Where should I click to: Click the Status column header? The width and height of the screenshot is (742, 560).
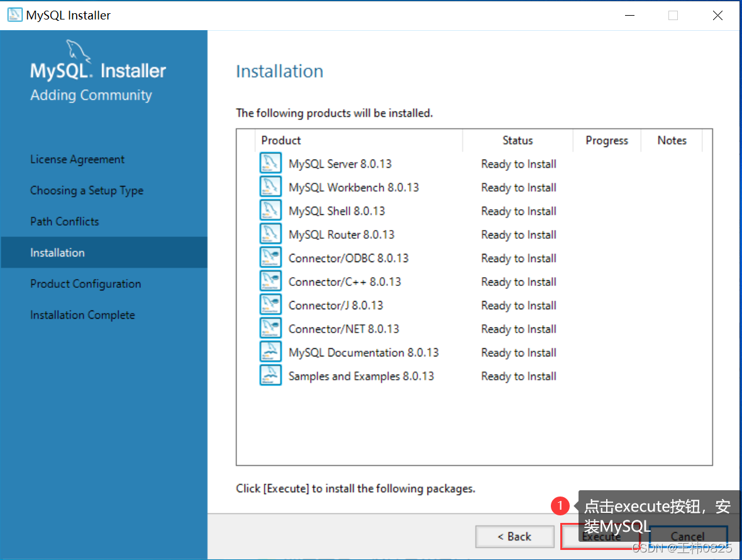(518, 141)
